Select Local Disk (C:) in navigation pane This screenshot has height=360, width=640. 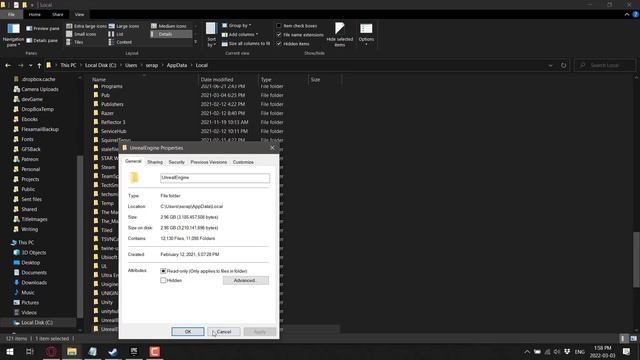tap(37, 322)
